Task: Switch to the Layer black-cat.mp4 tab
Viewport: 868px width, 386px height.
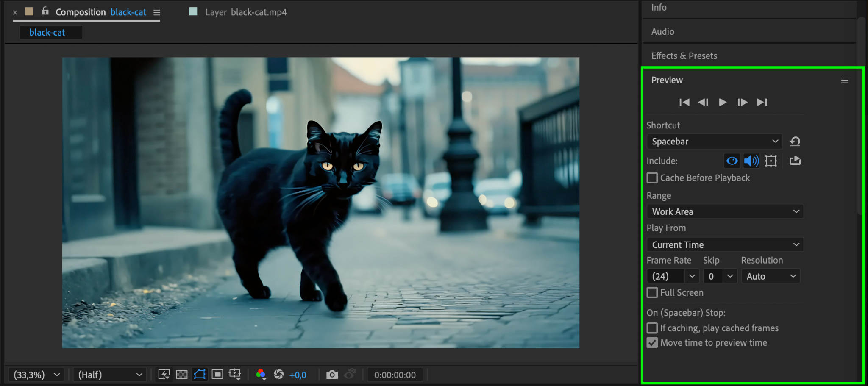Action: (245, 12)
